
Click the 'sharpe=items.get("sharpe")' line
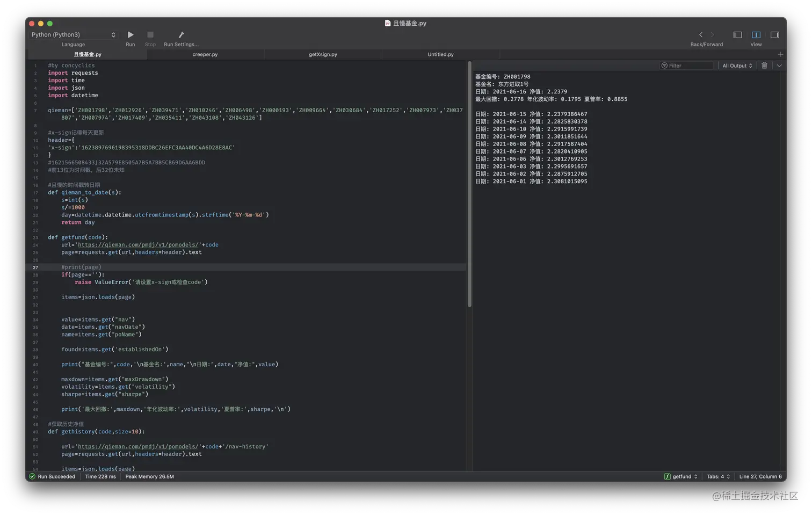coord(105,395)
